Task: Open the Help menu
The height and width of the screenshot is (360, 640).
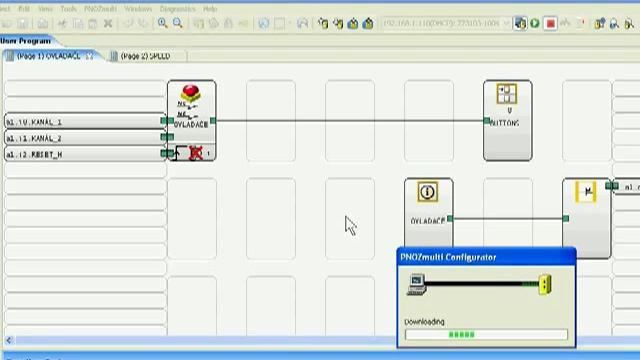Action: (x=210, y=9)
